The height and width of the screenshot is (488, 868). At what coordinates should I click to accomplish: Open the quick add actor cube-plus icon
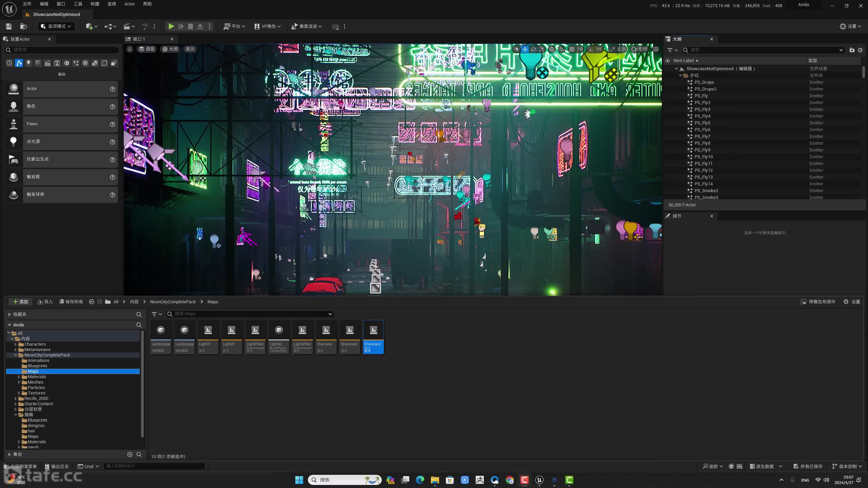point(92,26)
